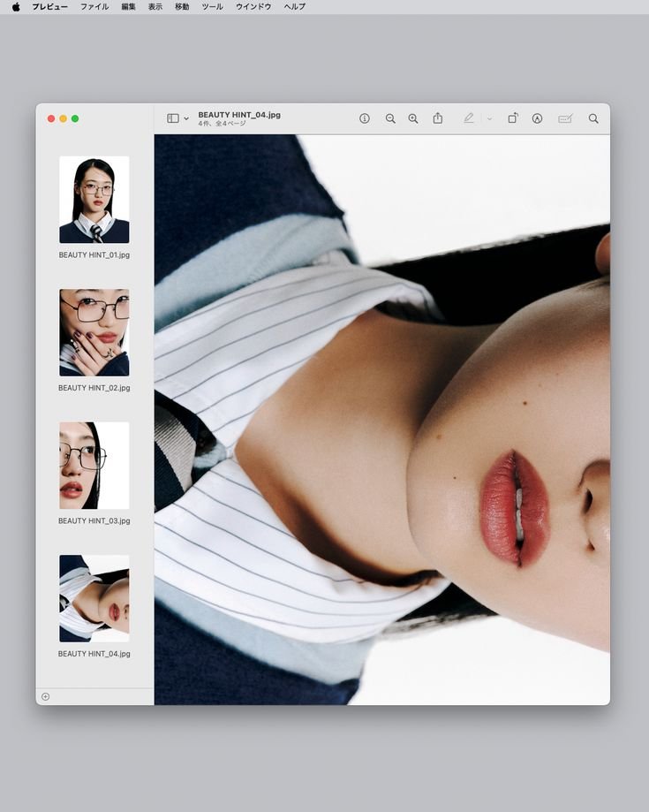Expand the sidebar view options chevron
The width and height of the screenshot is (649, 812).
click(186, 118)
